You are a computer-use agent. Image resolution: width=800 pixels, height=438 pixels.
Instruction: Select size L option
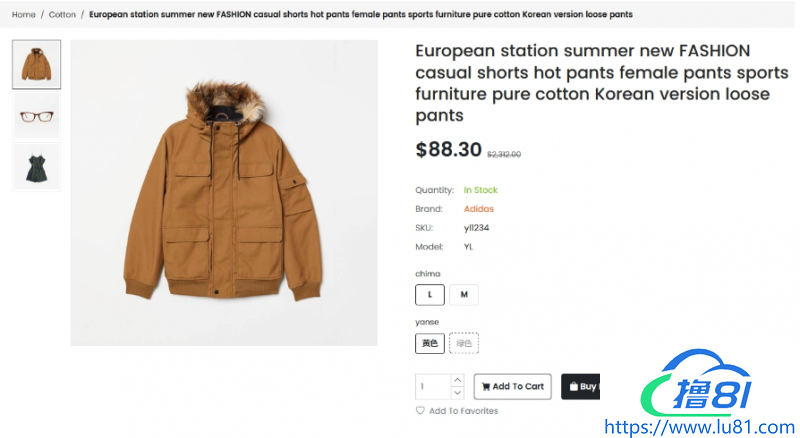tap(430, 295)
